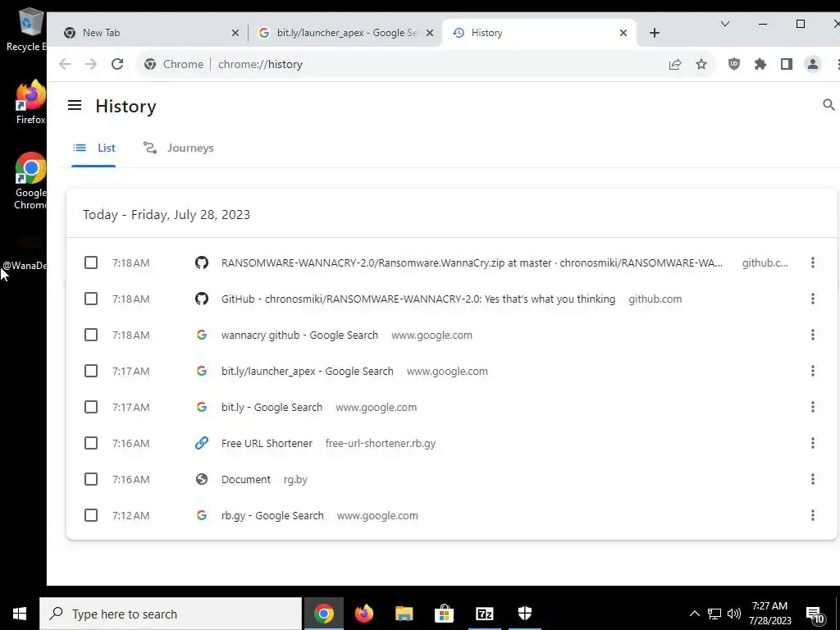The width and height of the screenshot is (840, 630).
Task: Open more actions for Free URL Shortener
Action: pyautogui.click(x=813, y=443)
